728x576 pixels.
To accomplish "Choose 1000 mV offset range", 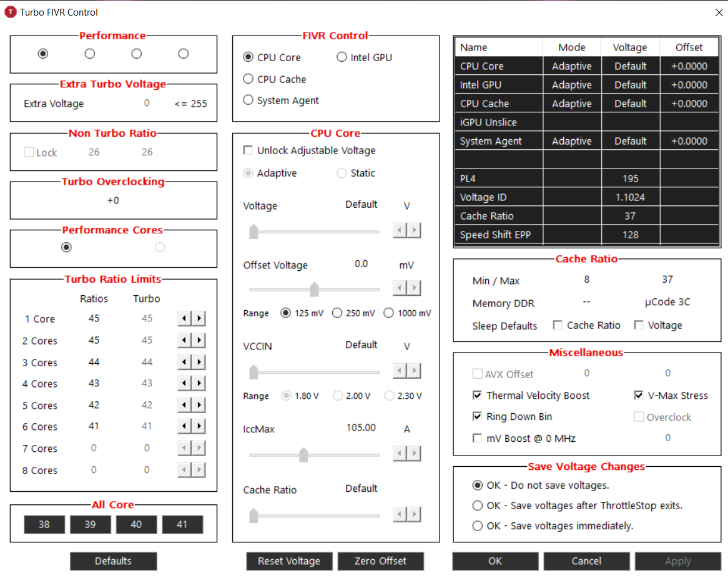I will click(x=407, y=313).
